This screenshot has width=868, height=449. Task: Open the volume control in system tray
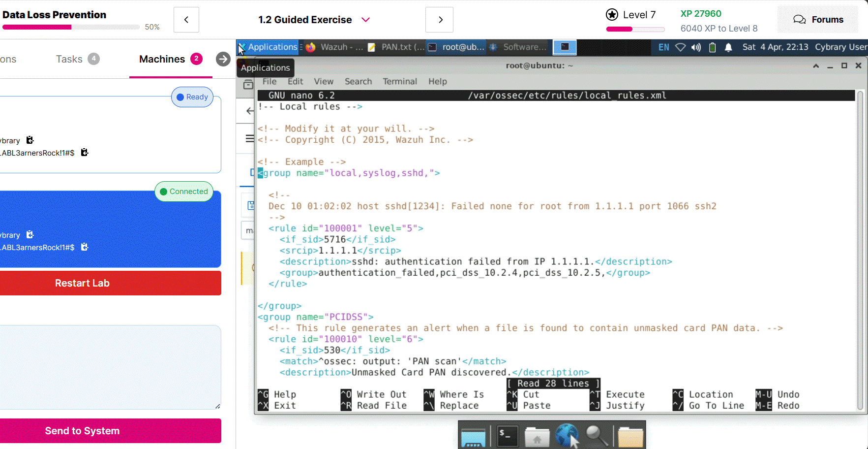point(696,47)
